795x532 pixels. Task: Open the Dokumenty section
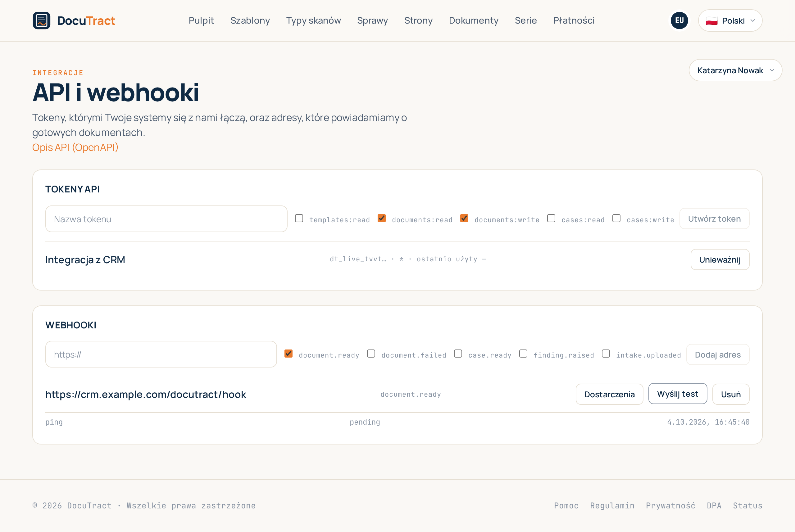click(x=474, y=20)
